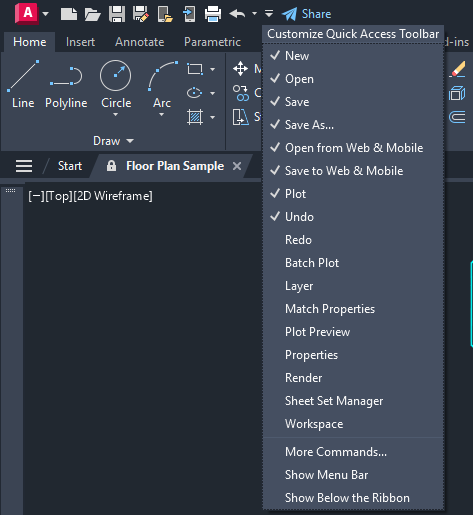
Task: Add Workspace to the toolbar
Action: [x=353, y=424]
